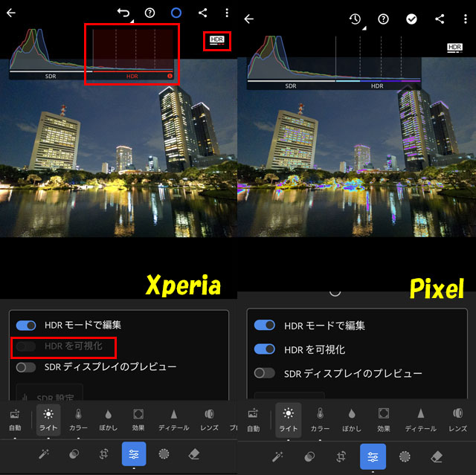Viewport: 476px width, 475px height.
Task: Tap crop rotate tool in Xperia screen
Action: pyautogui.click(x=104, y=454)
